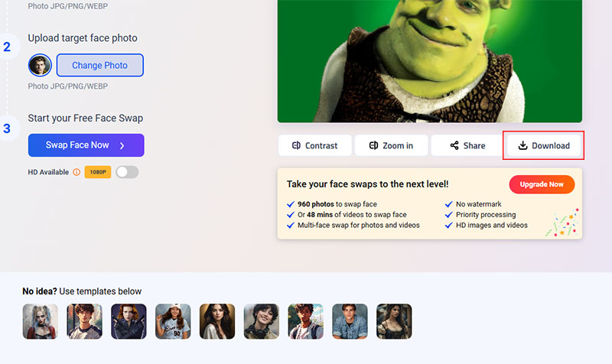Image resolution: width=612 pixels, height=364 pixels.
Task: Click 'Take your face swaps' heading
Action: click(368, 184)
